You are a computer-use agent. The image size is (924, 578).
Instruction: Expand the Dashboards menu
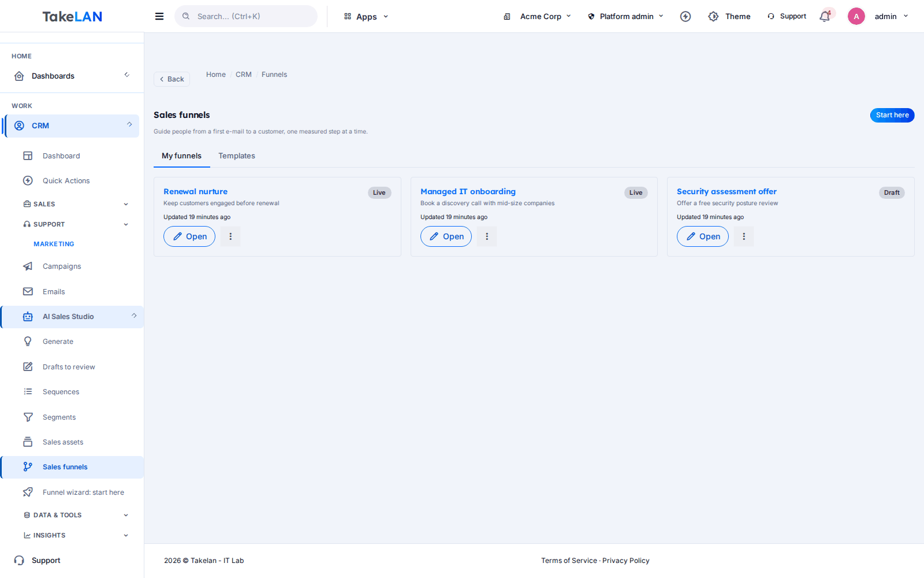pyautogui.click(x=72, y=76)
